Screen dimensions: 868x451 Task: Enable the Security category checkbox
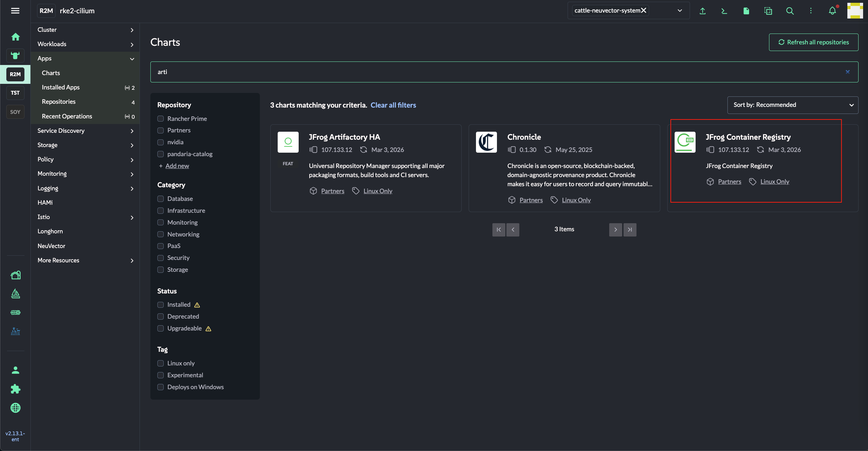pos(161,258)
